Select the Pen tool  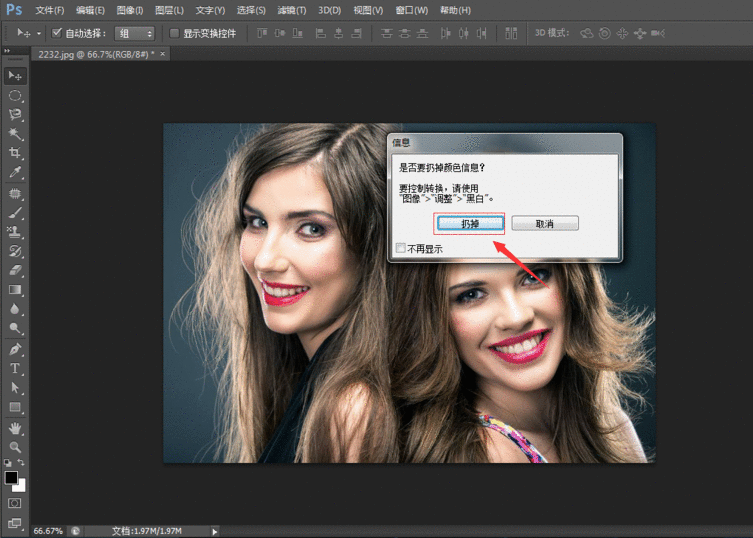click(15, 349)
